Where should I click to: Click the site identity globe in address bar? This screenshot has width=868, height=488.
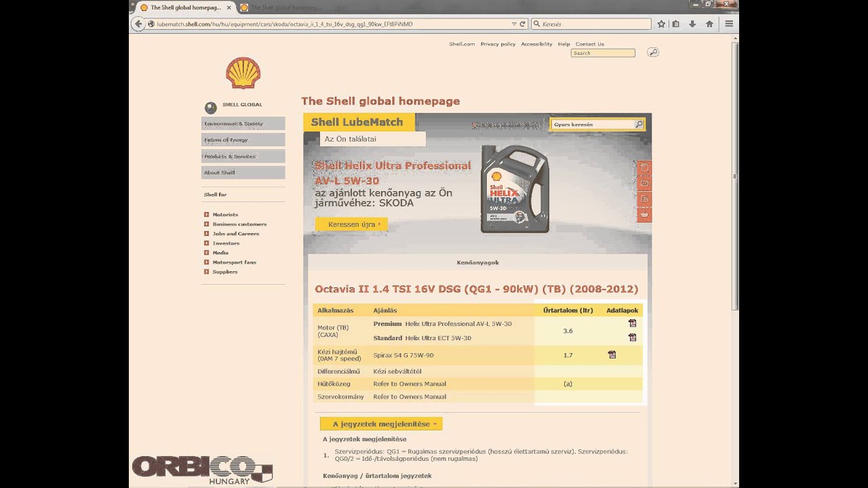point(151,24)
